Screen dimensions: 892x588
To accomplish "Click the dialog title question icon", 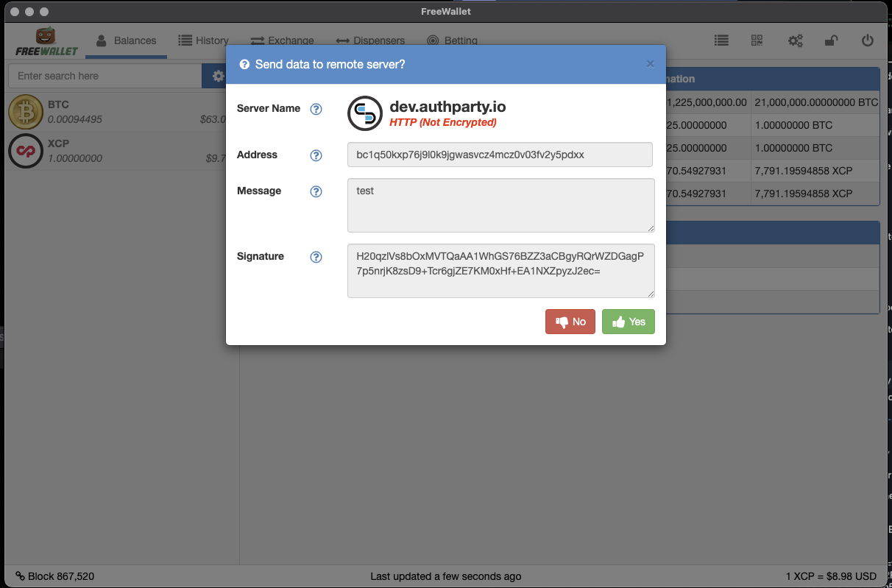I will (x=244, y=65).
